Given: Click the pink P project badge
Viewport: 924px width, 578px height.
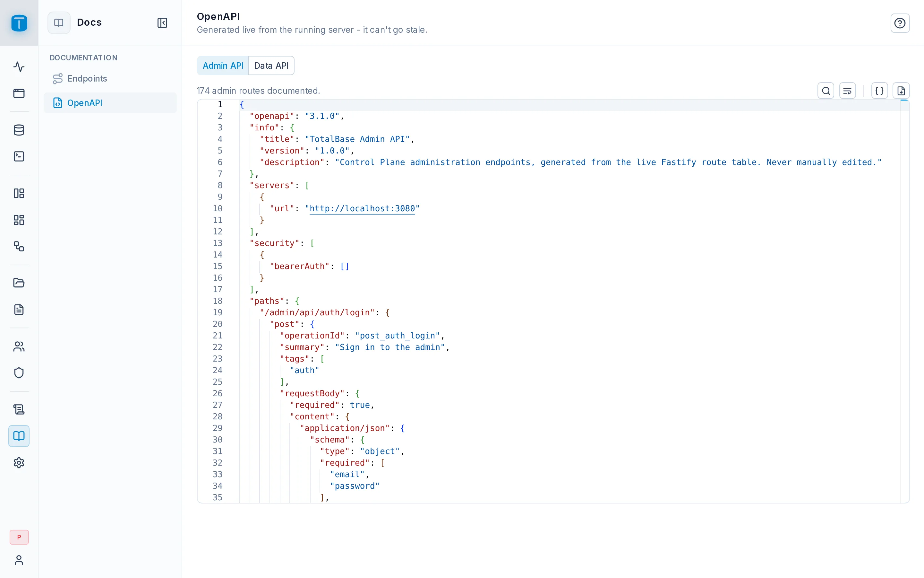Looking at the screenshot, I should 19,537.
